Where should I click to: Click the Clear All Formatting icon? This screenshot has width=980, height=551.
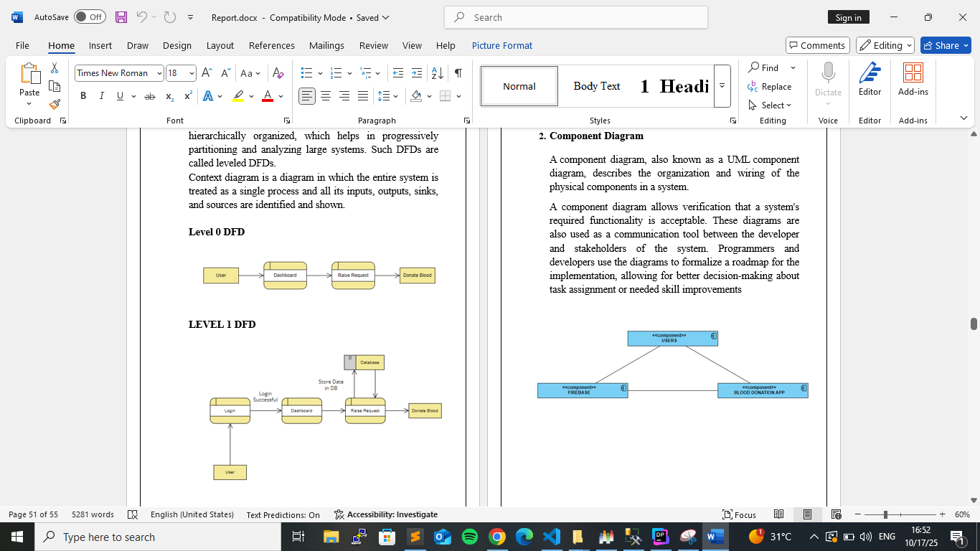coord(278,73)
